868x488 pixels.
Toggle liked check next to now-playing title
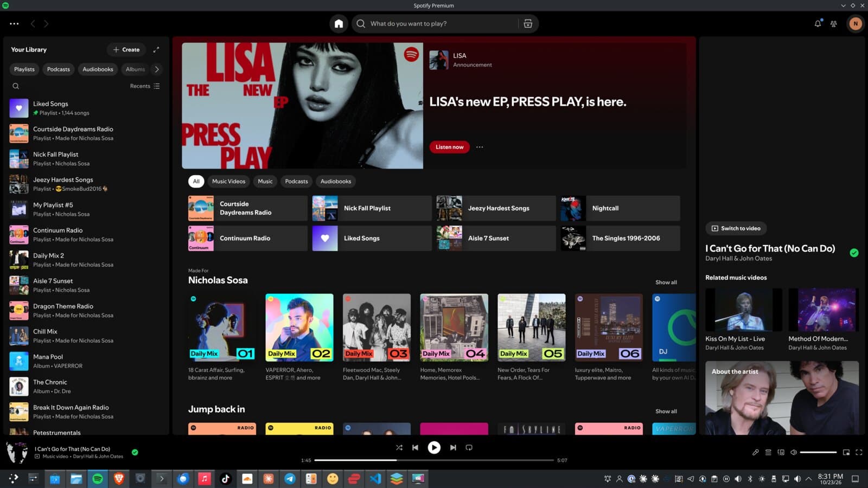[x=135, y=452]
